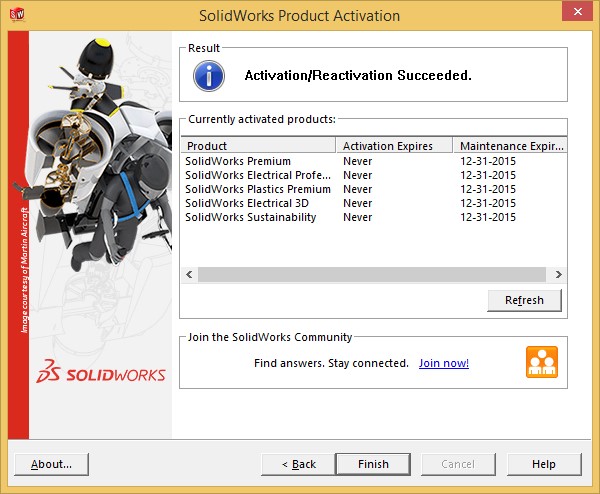
Task: Click the SolidWorks title bar app icon
Action: point(17,15)
